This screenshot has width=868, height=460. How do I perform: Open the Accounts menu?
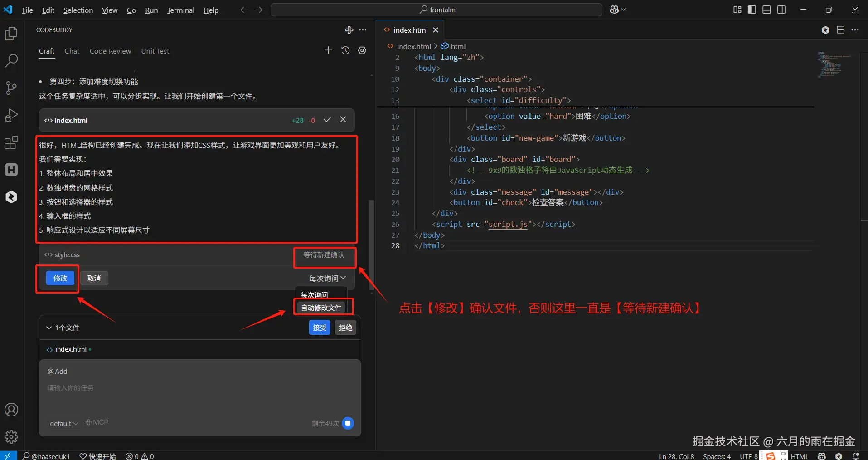pos(11,410)
